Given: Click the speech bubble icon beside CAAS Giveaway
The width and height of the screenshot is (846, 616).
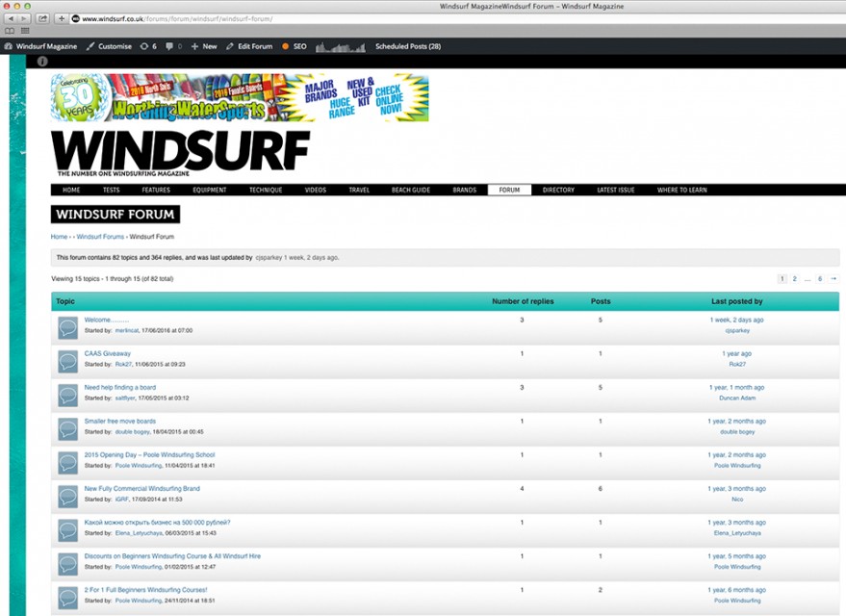Looking at the screenshot, I should (66, 362).
